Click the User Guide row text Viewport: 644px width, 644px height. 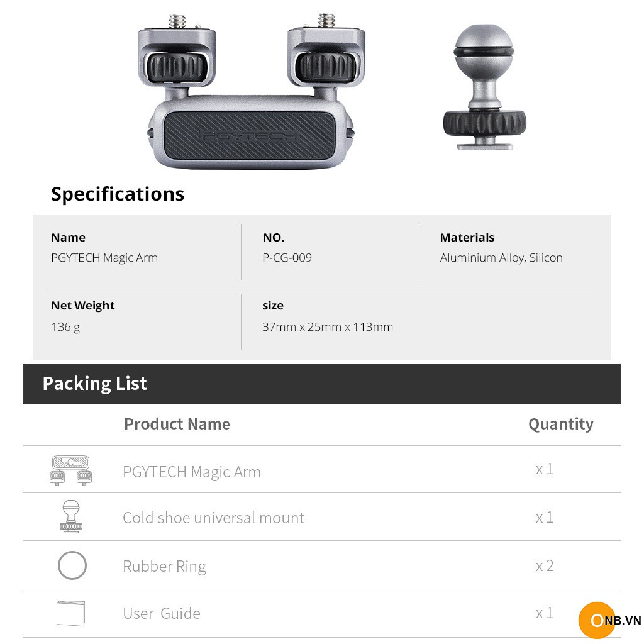click(162, 613)
